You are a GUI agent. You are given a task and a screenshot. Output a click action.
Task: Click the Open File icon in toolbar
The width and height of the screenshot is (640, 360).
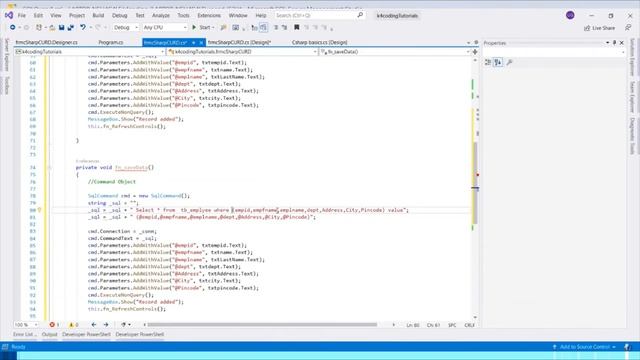click(52, 27)
